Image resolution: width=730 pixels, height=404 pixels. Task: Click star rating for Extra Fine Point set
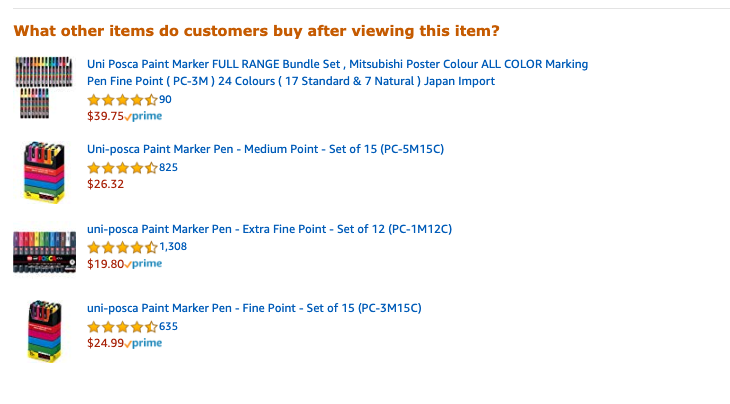122,247
